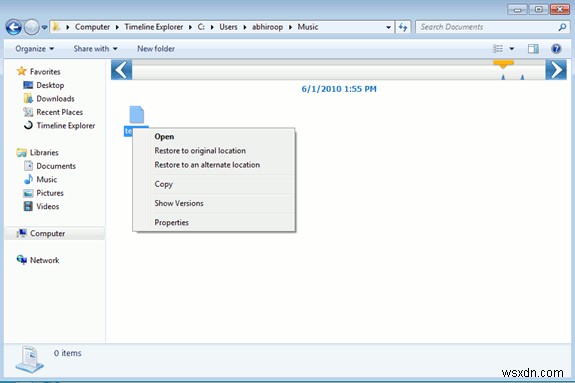
Task: Click the Refresh button beside address bar
Action: tap(403, 27)
